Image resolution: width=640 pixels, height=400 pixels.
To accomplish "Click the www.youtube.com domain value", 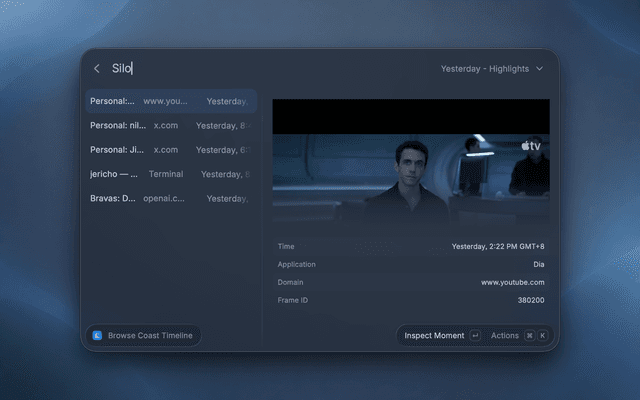I will [x=512, y=282].
